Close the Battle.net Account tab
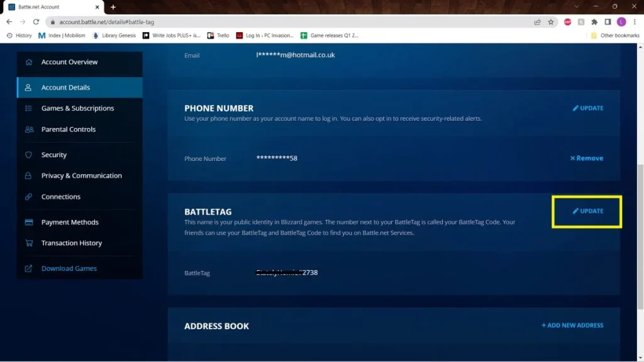The width and height of the screenshot is (644, 362). (x=97, y=7)
